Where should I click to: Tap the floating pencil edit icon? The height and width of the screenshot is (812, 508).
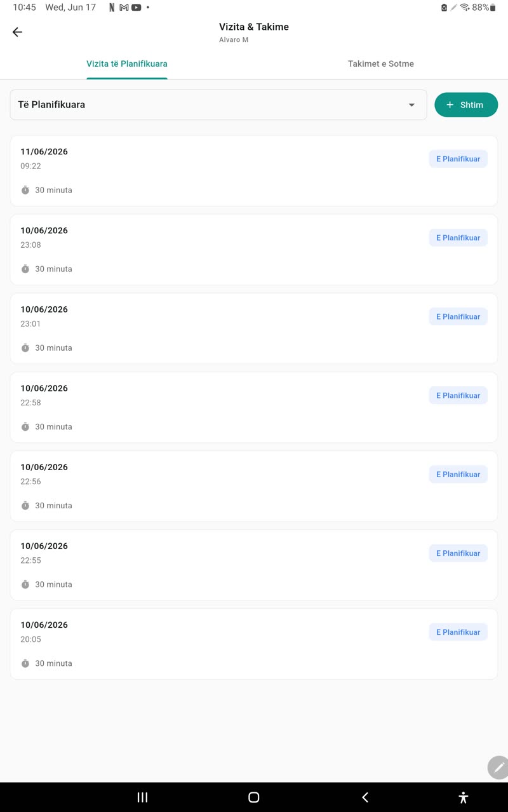pyautogui.click(x=498, y=767)
